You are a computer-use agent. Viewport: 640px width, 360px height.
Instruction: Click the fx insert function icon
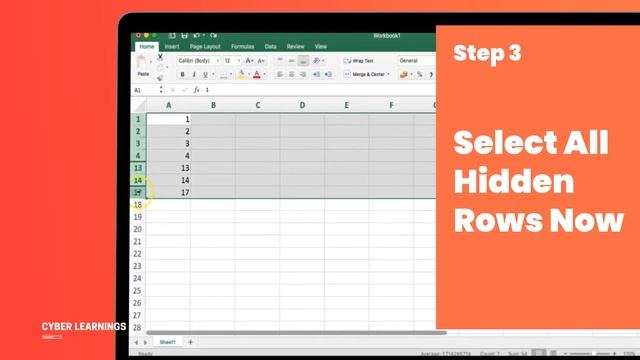click(x=196, y=90)
